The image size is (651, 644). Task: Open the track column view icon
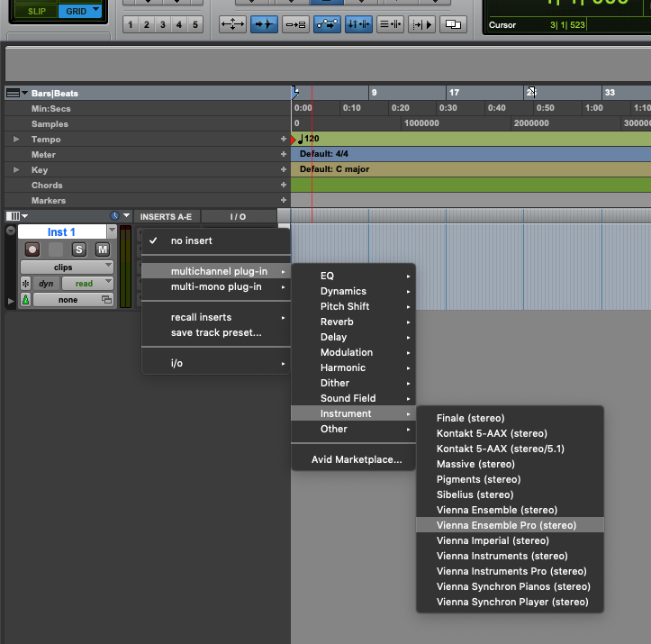[16, 216]
